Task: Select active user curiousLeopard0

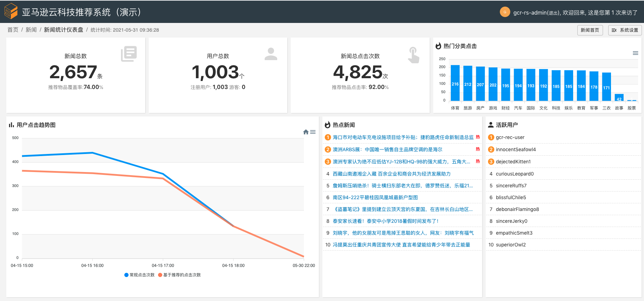Action: 515,174
